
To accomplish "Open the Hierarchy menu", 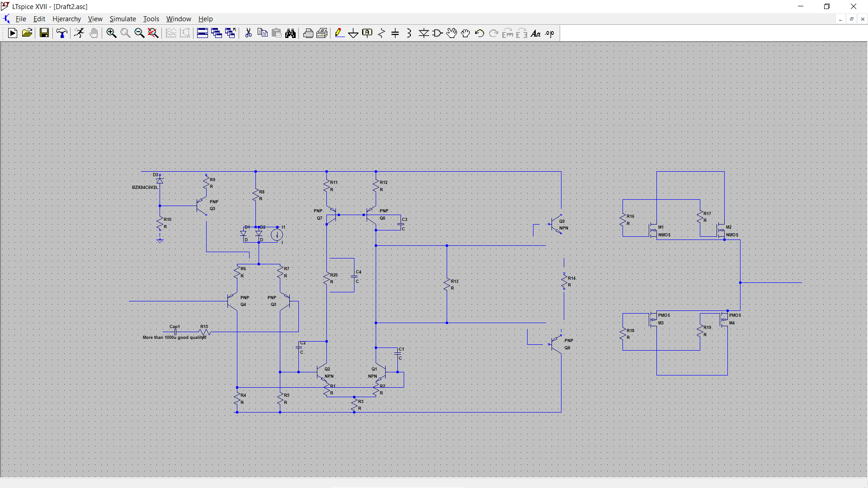I will (66, 19).
